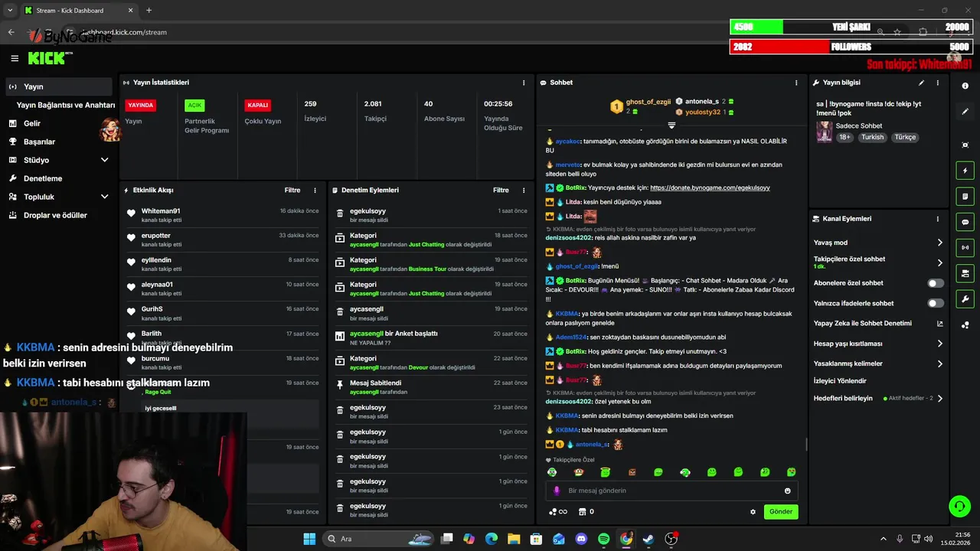This screenshot has width=980, height=551.
Task: Click the Kick logo
Action: pos(48,58)
